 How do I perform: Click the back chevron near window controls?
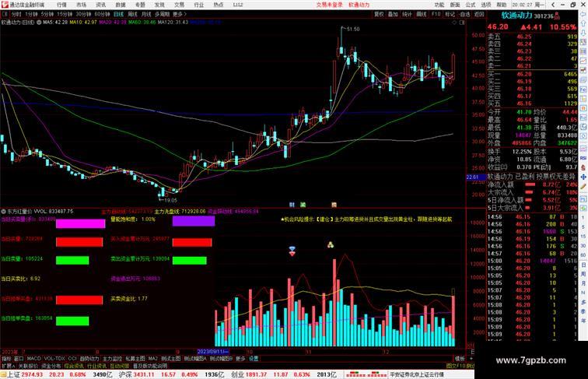pos(553,5)
